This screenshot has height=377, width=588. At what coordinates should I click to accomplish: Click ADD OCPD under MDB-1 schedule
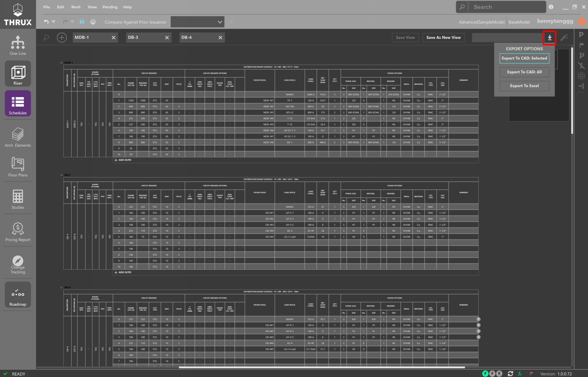(x=123, y=160)
